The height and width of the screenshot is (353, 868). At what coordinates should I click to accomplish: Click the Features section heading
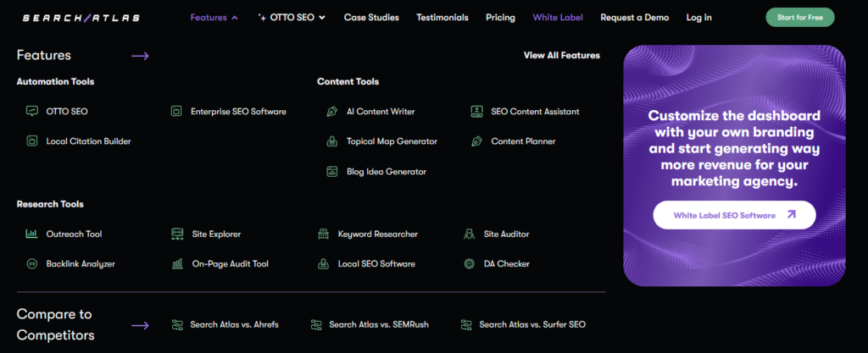tap(44, 55)
